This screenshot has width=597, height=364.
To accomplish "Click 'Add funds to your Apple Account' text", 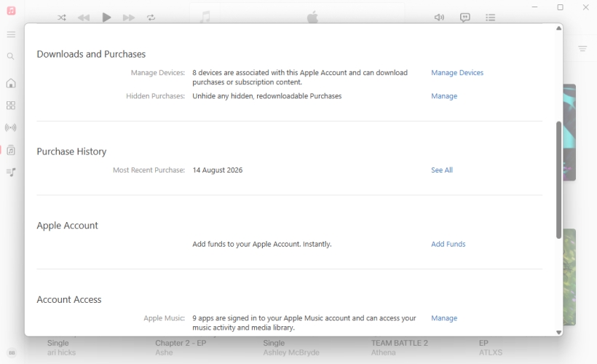I will 262,244.
